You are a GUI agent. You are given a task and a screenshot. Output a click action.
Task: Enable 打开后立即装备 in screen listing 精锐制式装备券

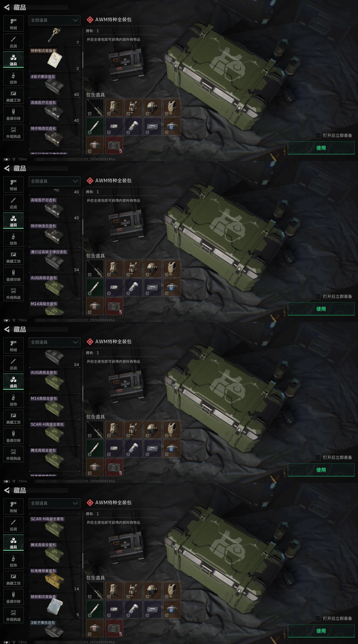(318, 618)
